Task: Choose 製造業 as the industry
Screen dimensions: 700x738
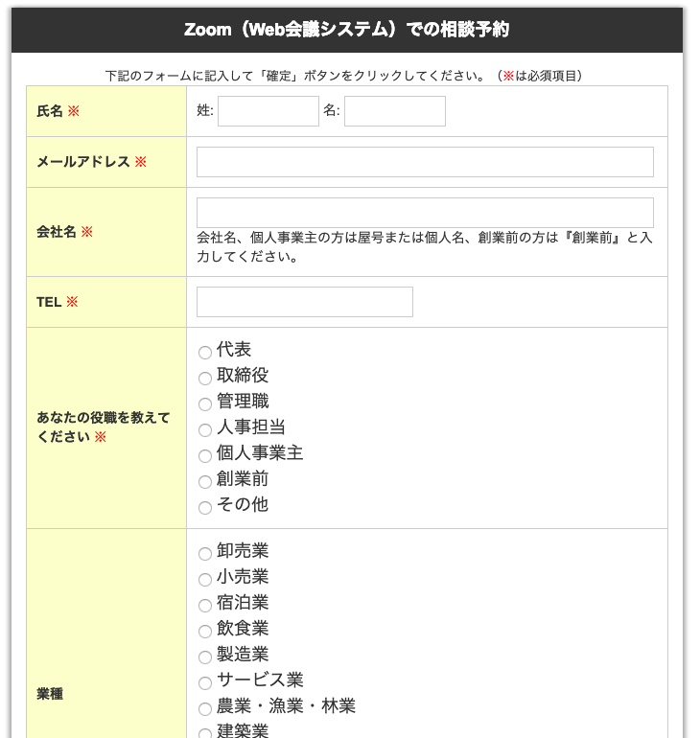Action: pyautogui.click(x=205, y=657)
